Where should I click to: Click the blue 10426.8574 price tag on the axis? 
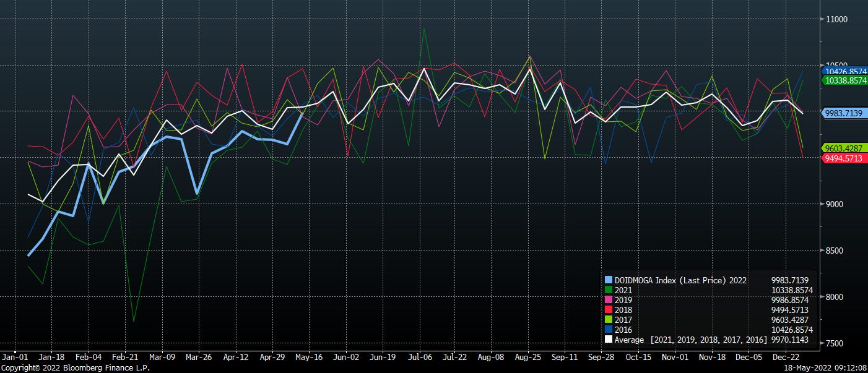[x=844, y=72]
